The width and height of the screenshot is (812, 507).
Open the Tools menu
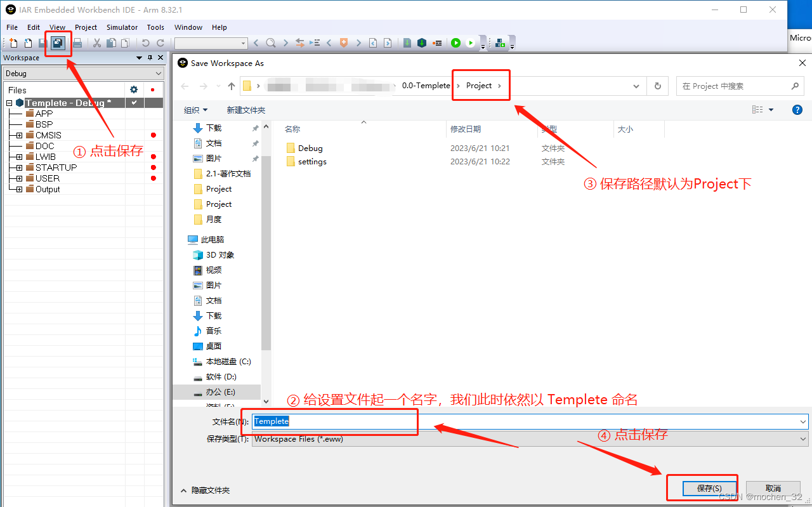tap(155, 27)
